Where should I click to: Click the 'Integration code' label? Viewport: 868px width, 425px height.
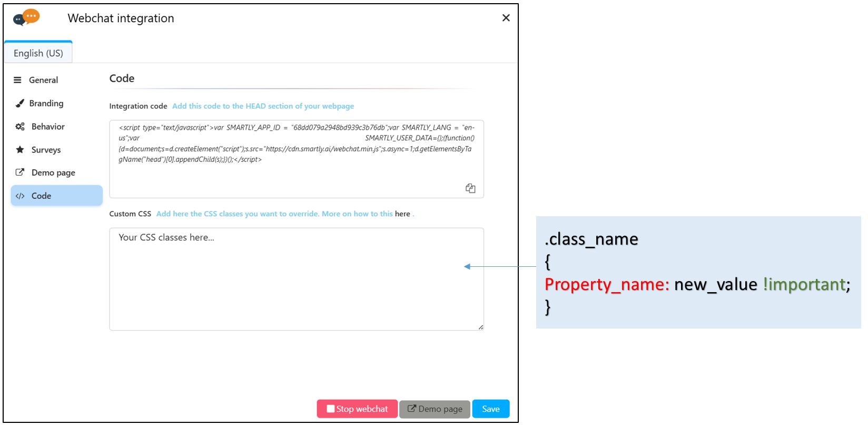coord(138,106)
